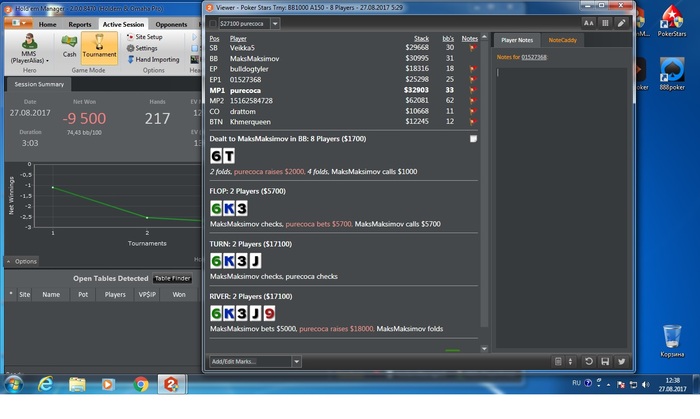The image size is (700, 419).
Task: Click the volume speaker icon in system tray
Action: [645, 385]
